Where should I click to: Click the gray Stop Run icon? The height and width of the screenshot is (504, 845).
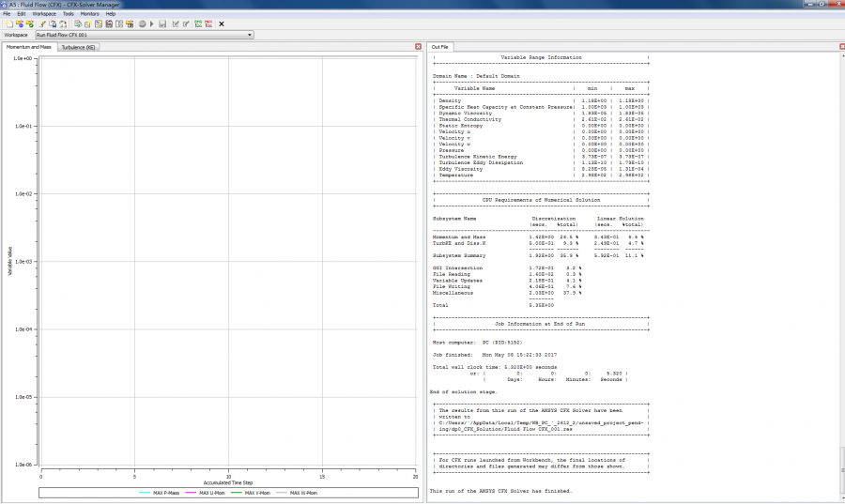142,23
